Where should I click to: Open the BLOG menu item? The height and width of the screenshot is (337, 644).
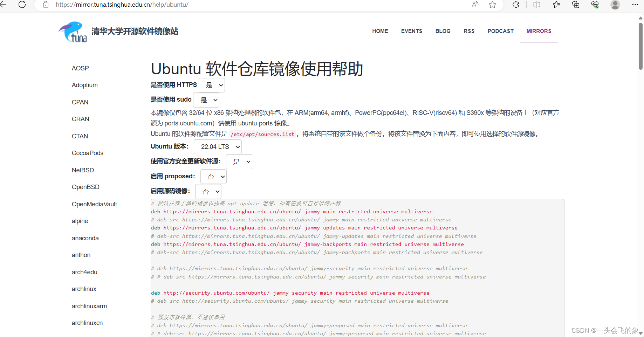443,31
